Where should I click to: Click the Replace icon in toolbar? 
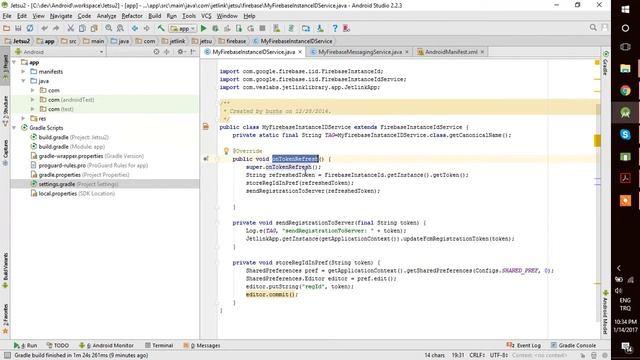point(120,28)
